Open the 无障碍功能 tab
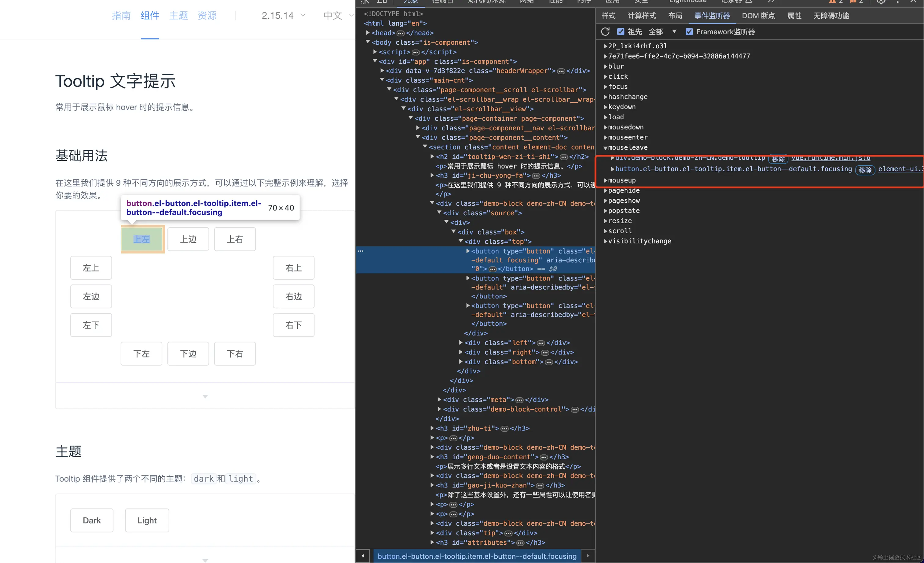Image resolution: width=924 pixels, height=563 pixels. point(831,16)
